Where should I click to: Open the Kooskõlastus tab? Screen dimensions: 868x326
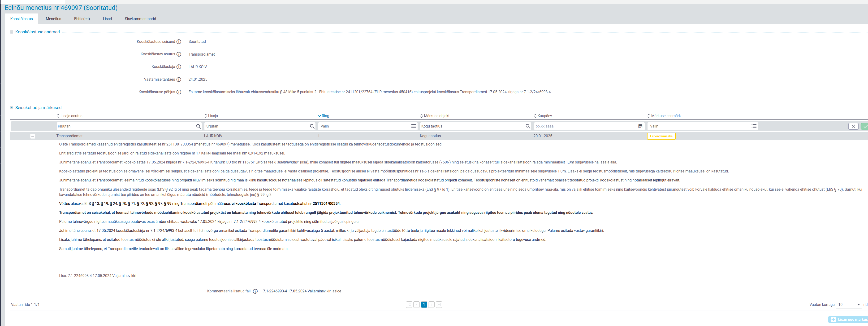point(22,19)
